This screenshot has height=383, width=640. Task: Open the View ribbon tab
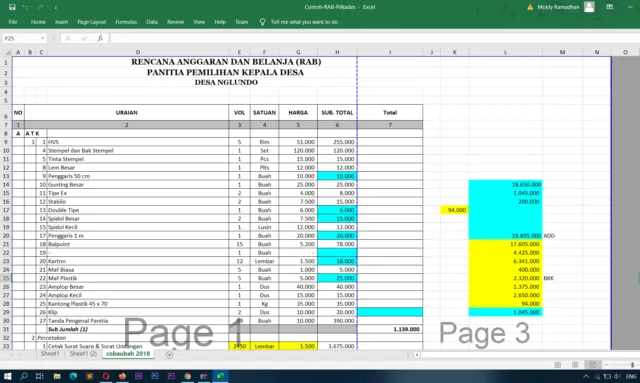pos(199,22)
